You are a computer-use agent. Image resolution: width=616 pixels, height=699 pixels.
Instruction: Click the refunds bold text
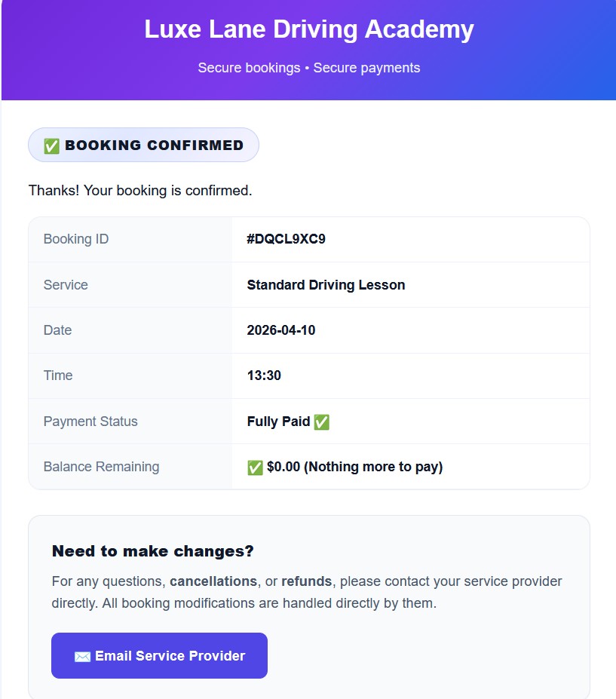pos(306,581)
